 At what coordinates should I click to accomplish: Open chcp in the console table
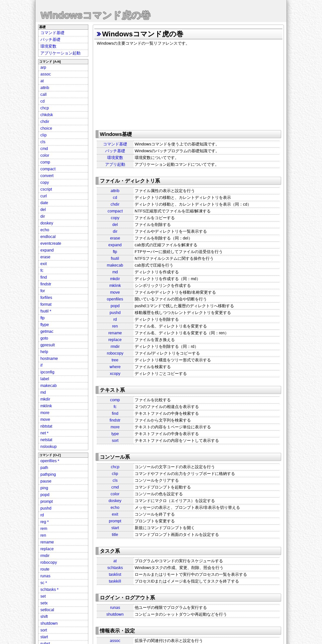pyautogui.click(x=115, y=467)
